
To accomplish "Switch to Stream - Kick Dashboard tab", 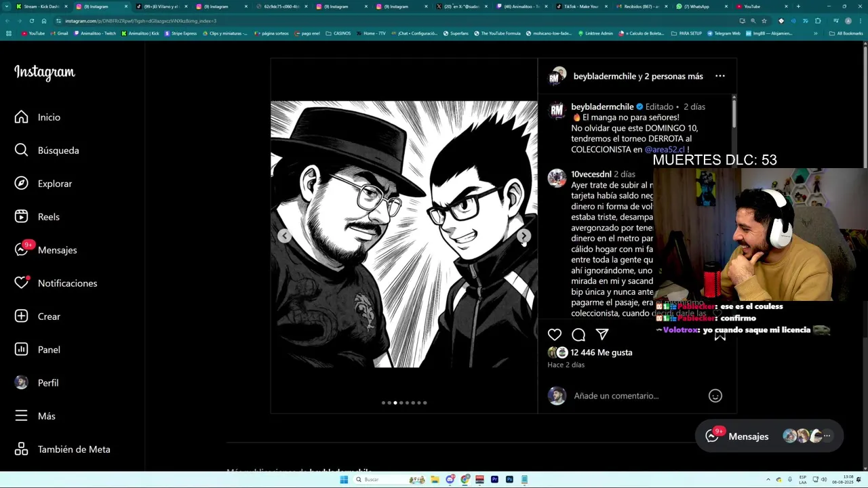I will [x=41, y=6].
